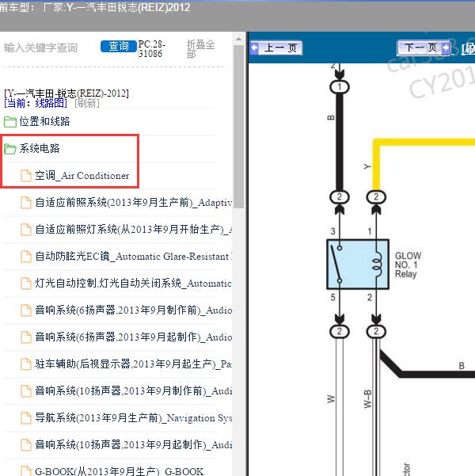Focus the keyword search input field
The image size is (475, 476).
pyautogui.click(x=48, y=48)
